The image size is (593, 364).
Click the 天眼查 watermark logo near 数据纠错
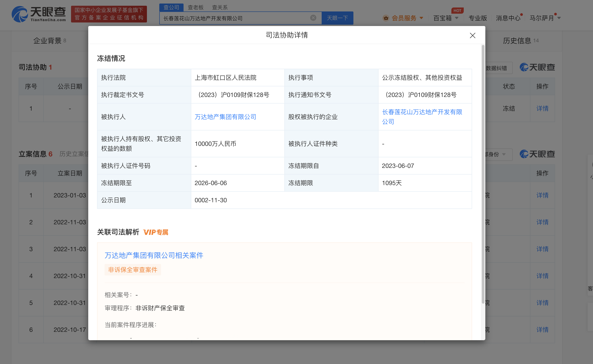(537, 67)
